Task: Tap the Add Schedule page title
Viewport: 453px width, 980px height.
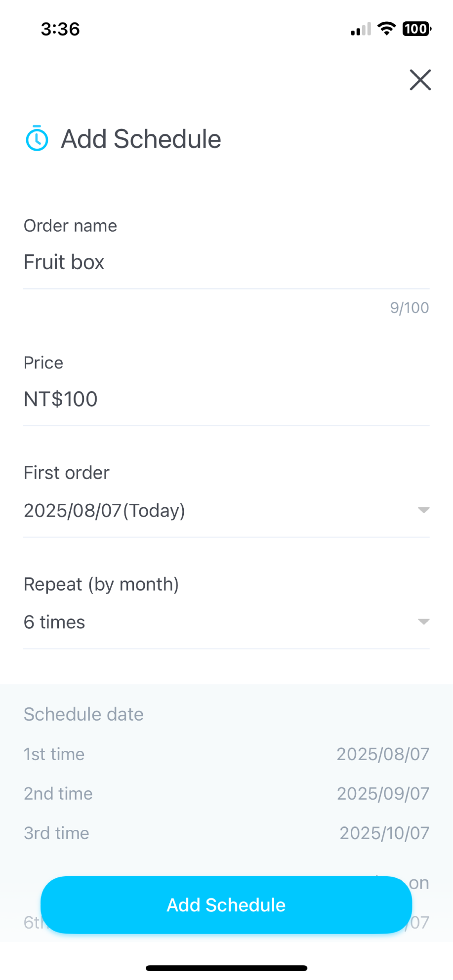Action: point(141,139)
